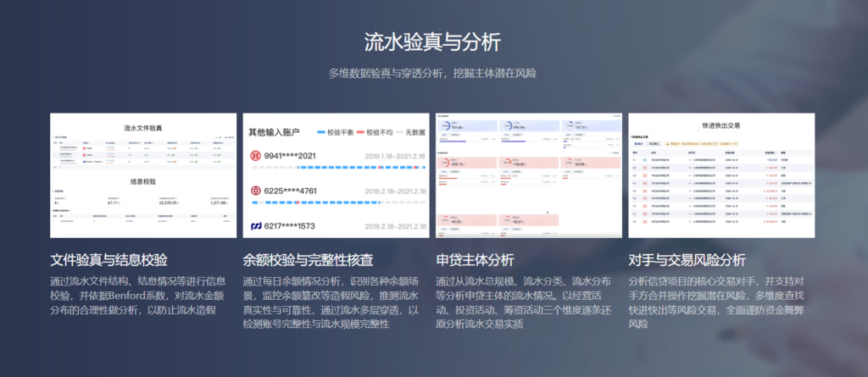
Task: Click the 696.96 summary card in third thumbnail
Action: (x=526, y=126)
